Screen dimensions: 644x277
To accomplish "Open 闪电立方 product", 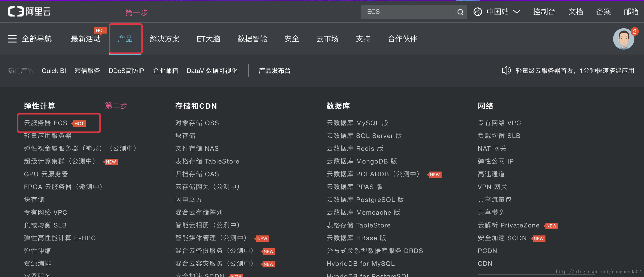I will 189,199.
